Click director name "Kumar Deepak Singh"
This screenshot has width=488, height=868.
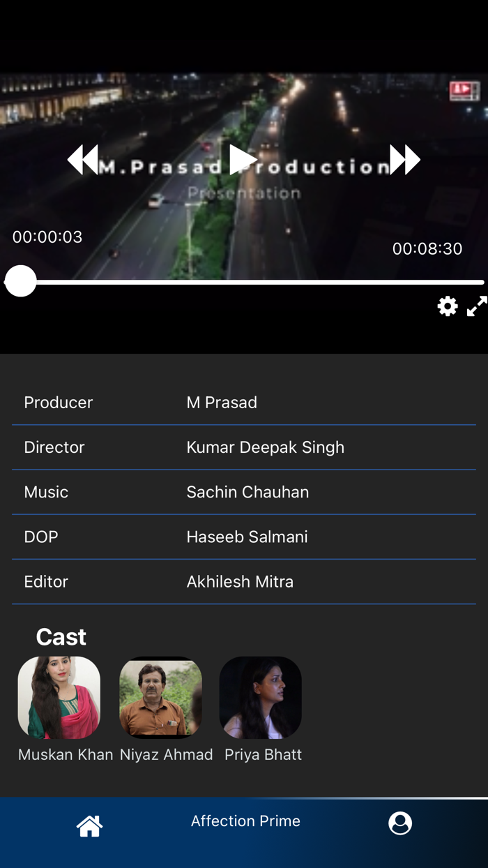265,447
